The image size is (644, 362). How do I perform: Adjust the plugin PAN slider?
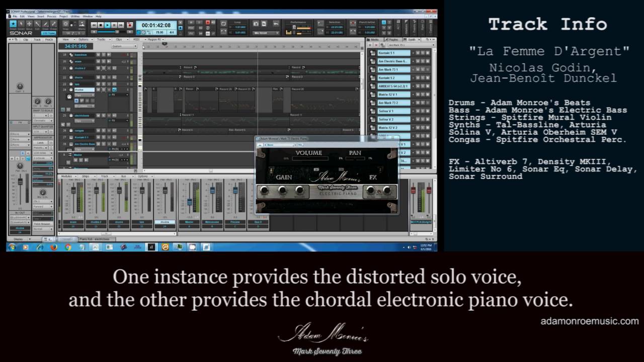coord(355,158)
